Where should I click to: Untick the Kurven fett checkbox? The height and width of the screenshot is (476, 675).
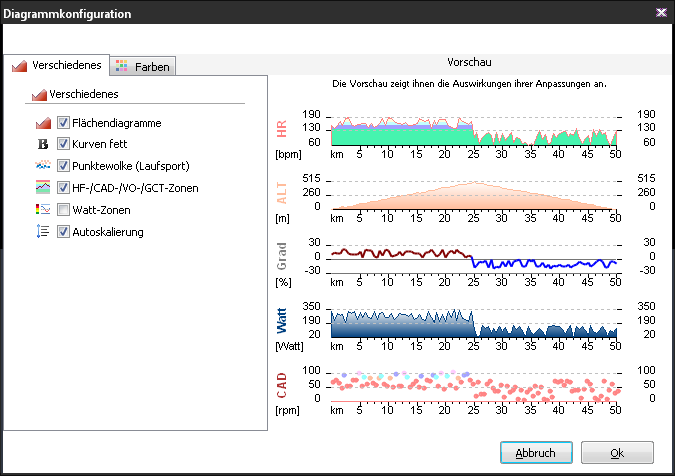click(63, 143)
